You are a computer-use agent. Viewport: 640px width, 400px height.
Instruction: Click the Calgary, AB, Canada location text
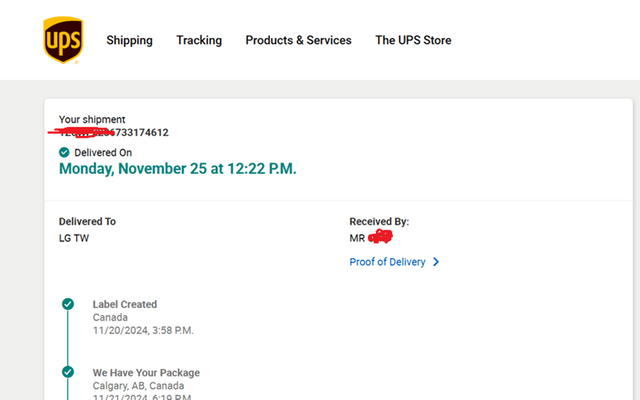pyautogui.click(x=135, y=386)
